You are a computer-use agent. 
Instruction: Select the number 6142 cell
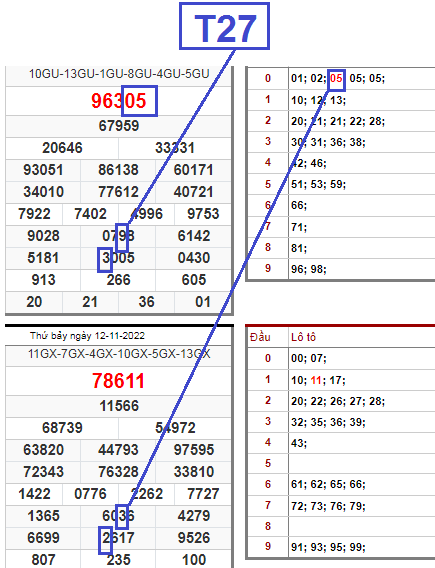(194, 236)
